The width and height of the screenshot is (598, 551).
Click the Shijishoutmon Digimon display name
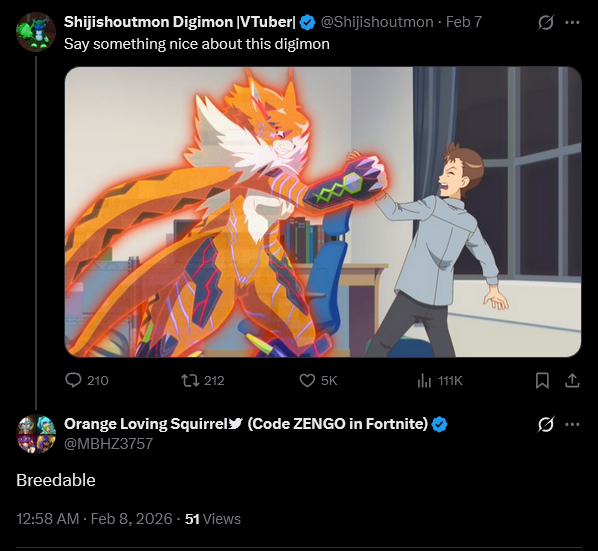coord(180,22)
